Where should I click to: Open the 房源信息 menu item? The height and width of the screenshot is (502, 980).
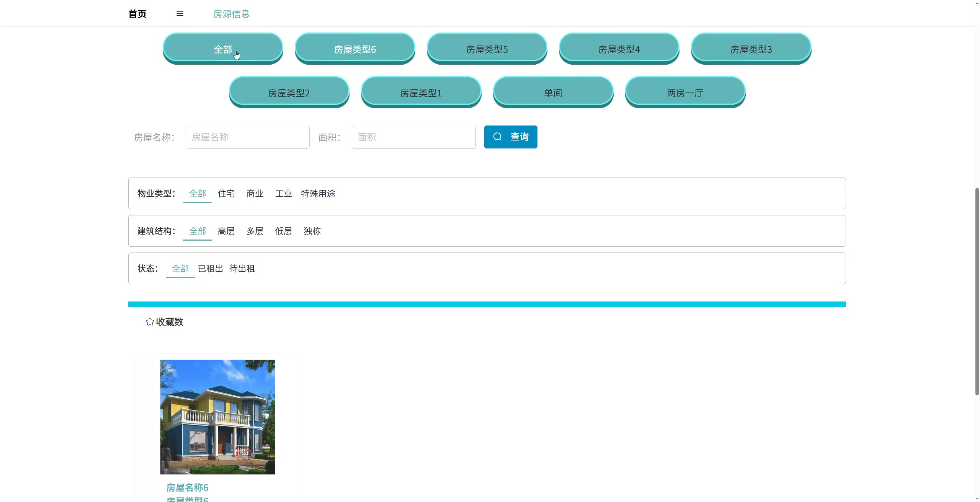[231, 14]
